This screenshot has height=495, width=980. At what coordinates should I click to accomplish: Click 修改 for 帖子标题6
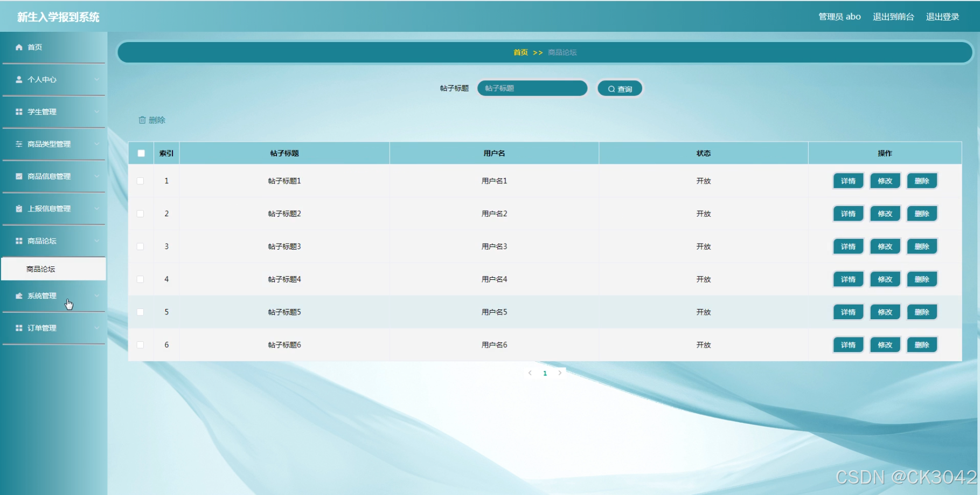[885, 345]
